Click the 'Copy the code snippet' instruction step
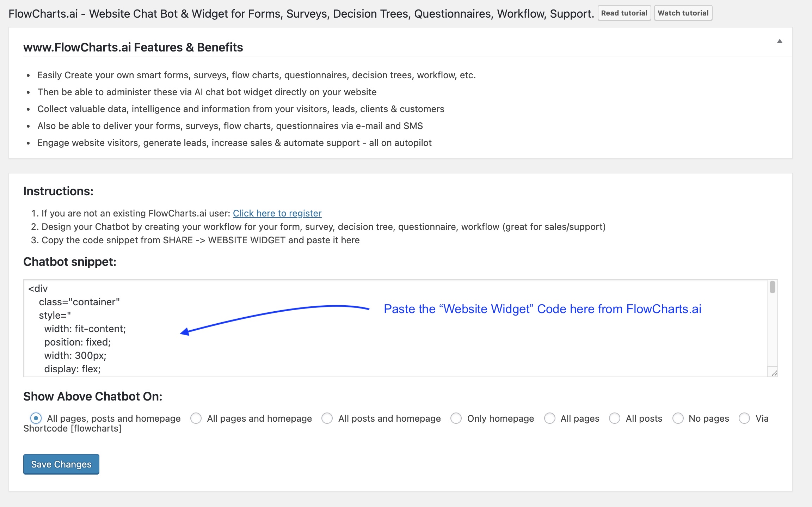This screenshot has width=812, height=507. coord(201,240)
